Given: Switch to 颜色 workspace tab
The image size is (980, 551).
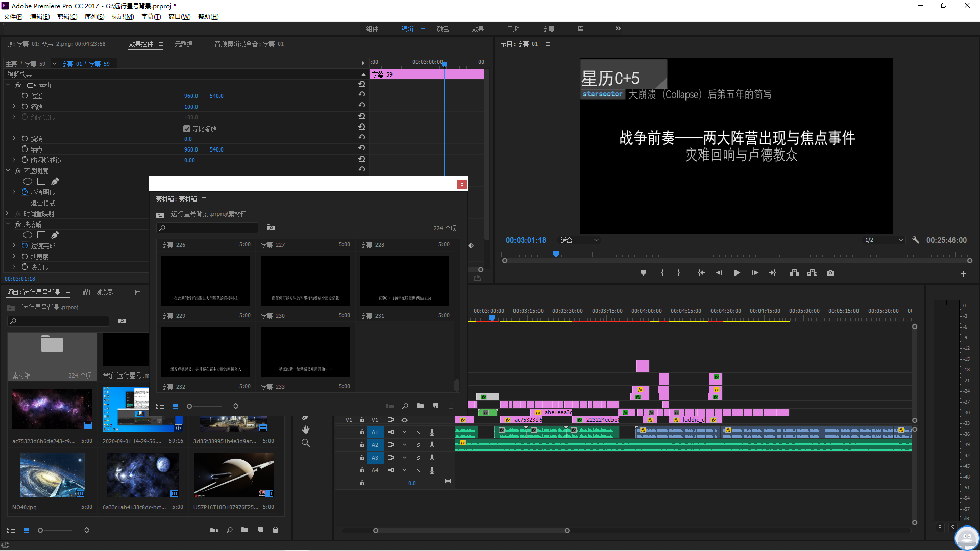Looking at the screenshot, I should pyautogui.click(x=443, y=29).
